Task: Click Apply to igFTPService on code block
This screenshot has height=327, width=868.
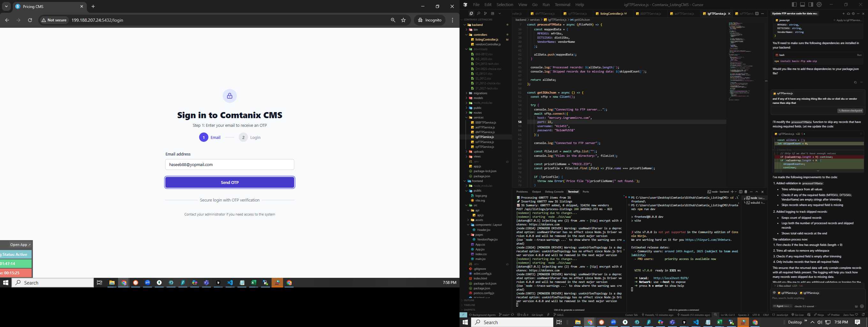Action: pos(848,20)
